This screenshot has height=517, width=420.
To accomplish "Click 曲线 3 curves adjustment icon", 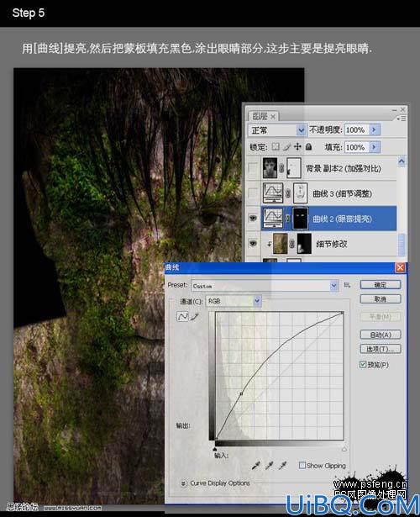I will click(x=273, y=193).
